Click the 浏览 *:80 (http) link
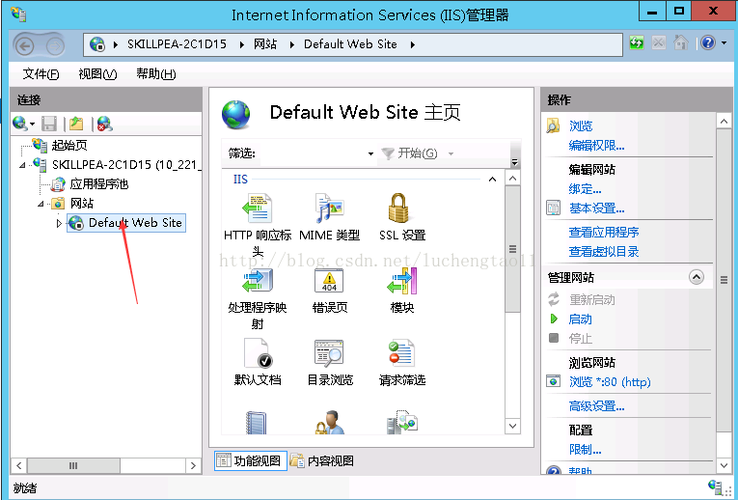This screenshot has height=500, width=738. 610,381
